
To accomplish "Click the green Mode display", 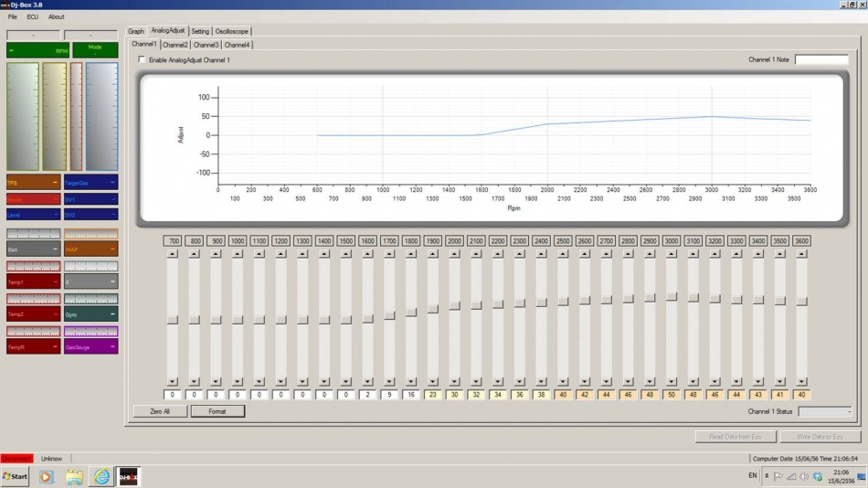I will [95, 50].
